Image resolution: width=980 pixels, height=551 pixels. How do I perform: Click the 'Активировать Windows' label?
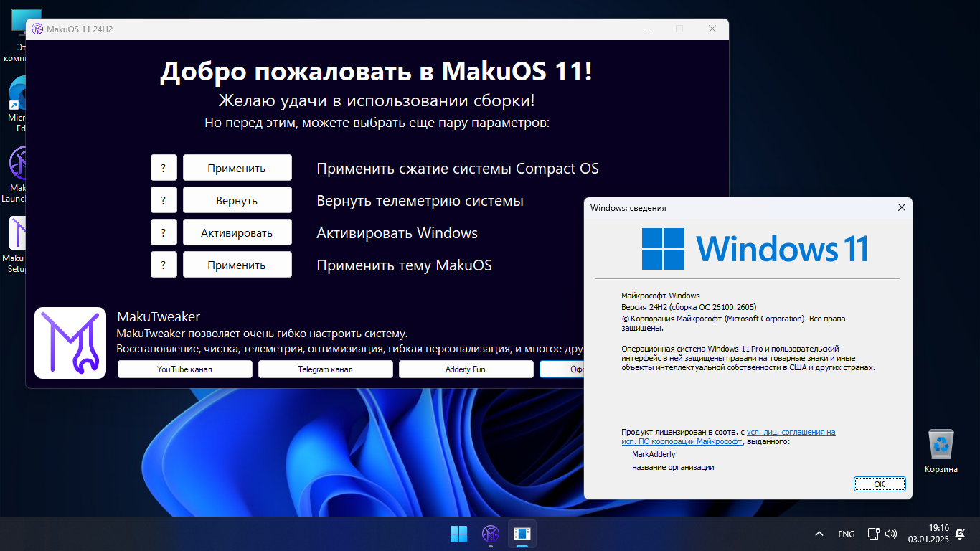click(x=397, y=233)
